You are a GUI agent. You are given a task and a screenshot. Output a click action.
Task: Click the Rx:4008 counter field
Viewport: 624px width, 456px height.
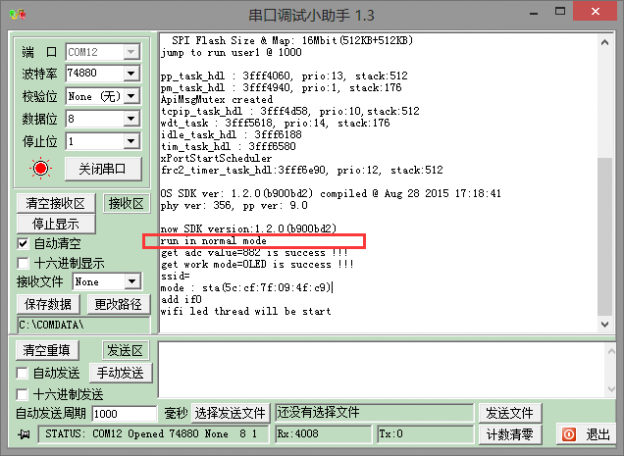pos(323,434)
